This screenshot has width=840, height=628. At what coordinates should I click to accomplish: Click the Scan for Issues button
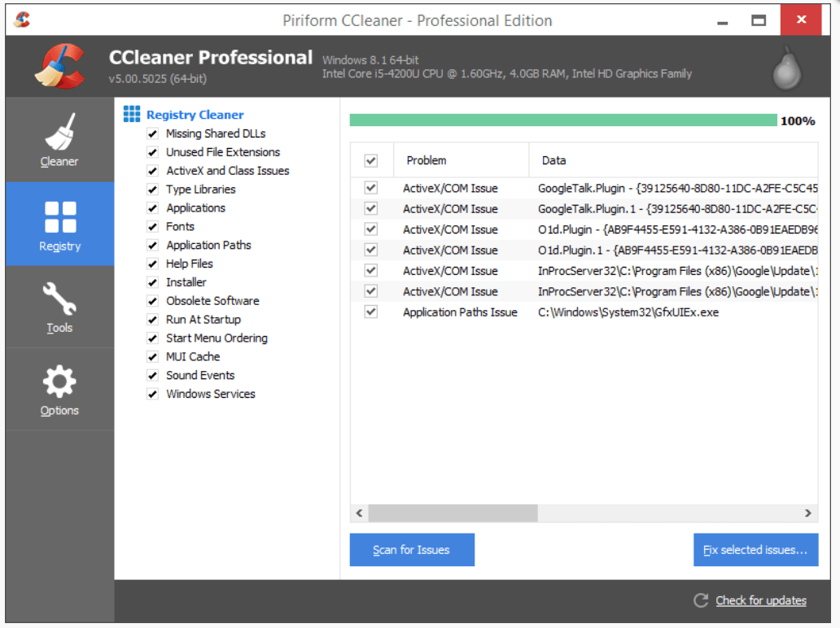pyautogui.click(x=412, y=550)
